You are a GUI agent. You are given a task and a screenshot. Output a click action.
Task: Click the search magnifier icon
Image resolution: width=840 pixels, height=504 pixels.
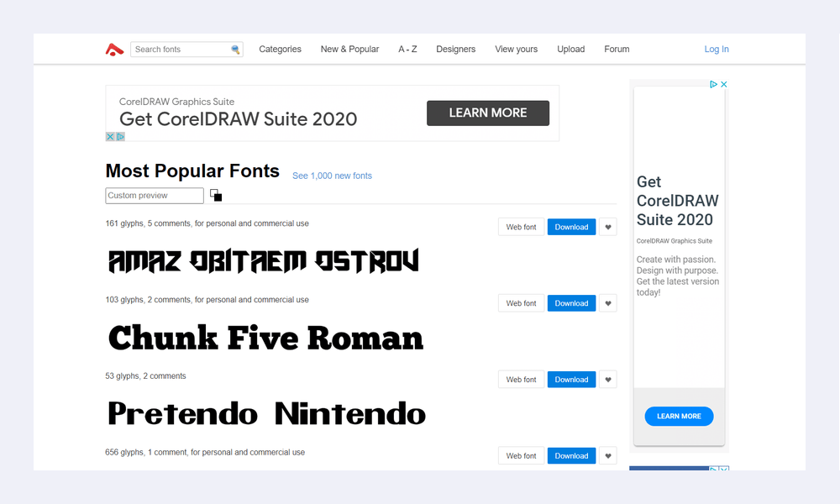click(x=235, y=50)
